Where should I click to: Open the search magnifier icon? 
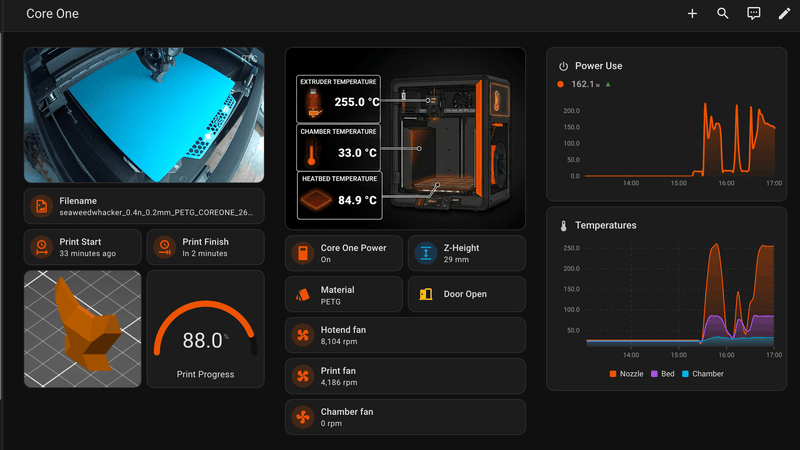click(x=722, y=14)
